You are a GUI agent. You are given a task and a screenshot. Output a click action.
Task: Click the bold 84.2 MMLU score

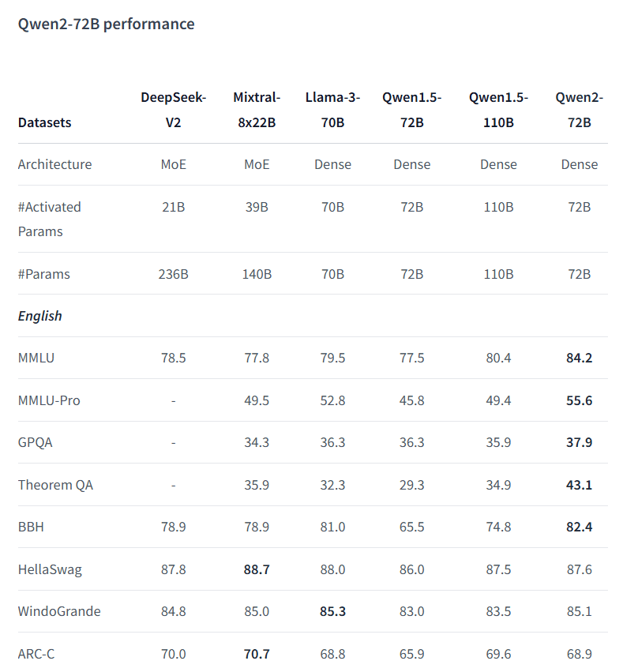coord(579,358)
